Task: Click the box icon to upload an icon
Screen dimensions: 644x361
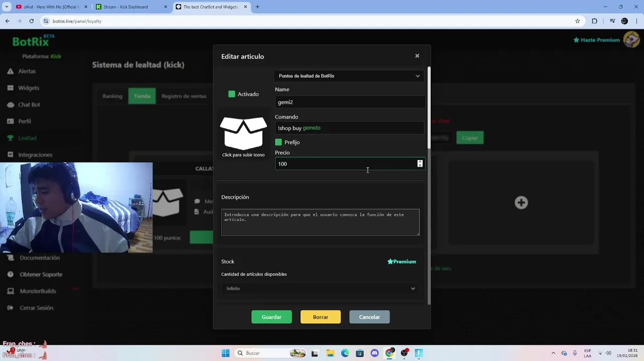Action: (x=243, y=133)
